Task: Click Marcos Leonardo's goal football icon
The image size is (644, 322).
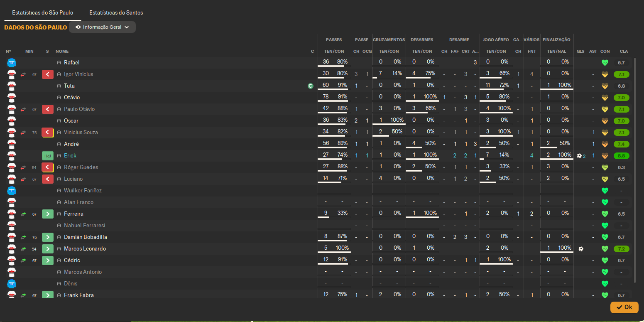Action: point(581,249)
